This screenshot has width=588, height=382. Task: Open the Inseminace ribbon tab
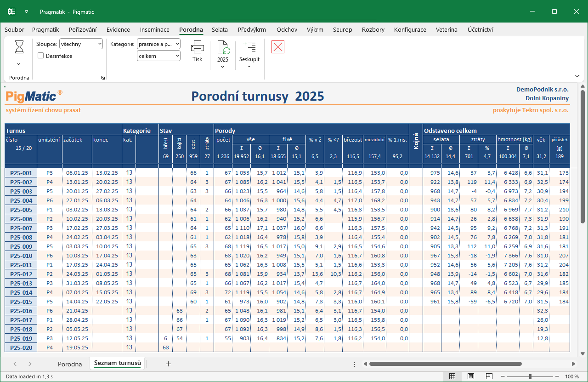tap(155, 29)
